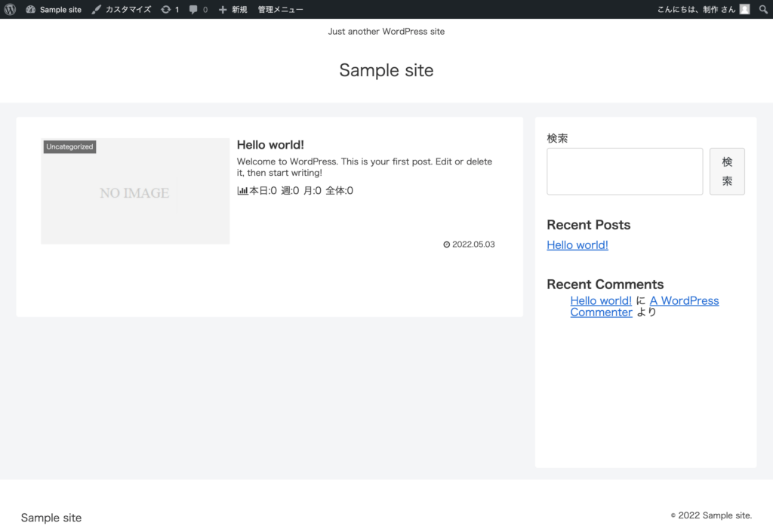Click the dashboard icon beside Sample site

tap(30, 9)
